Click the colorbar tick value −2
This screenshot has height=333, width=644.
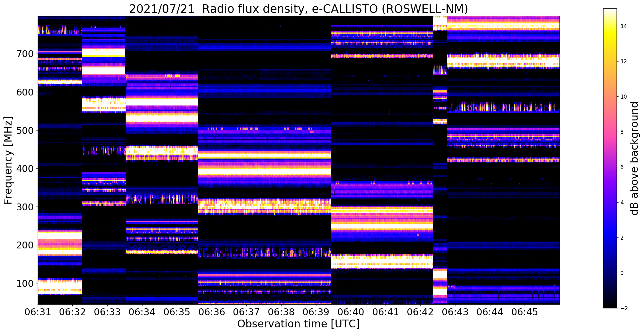623,308
